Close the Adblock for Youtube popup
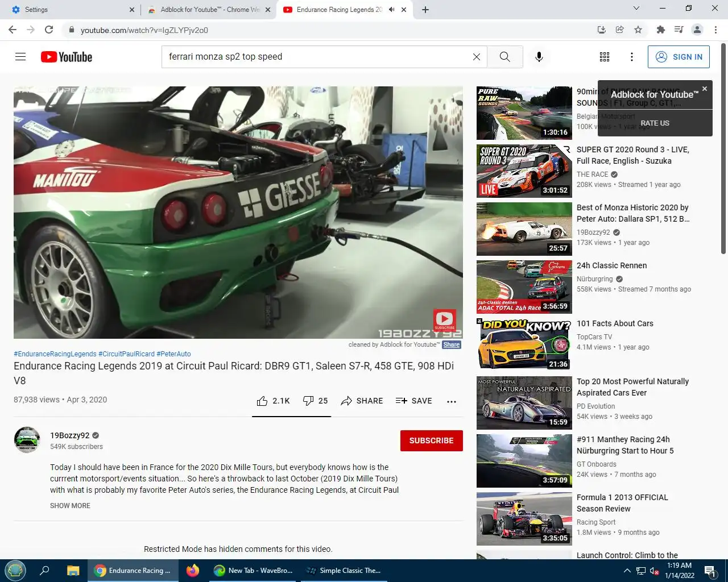Viewport: 728px width, 582px height. (x=705, y=89)
